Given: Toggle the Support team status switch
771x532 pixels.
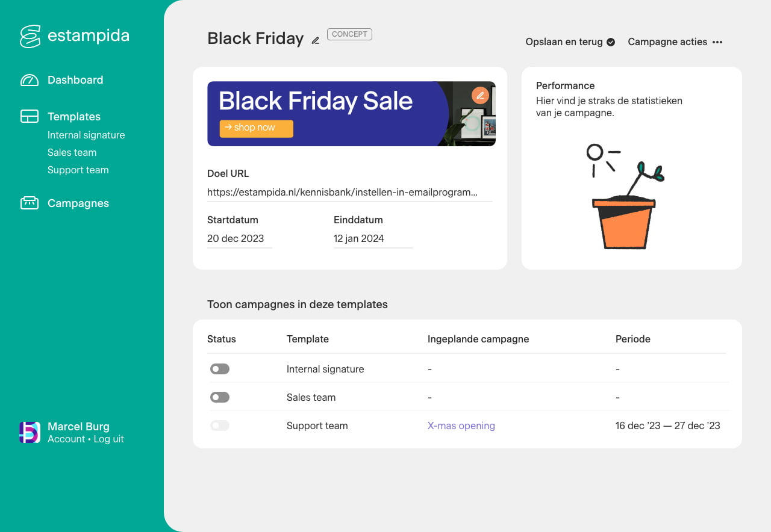Looking at the screenshot, I should (220, 425).
